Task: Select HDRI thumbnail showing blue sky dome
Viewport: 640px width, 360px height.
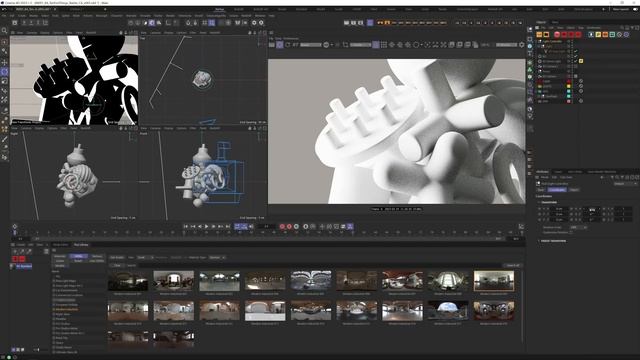Action: pos(448,310)
